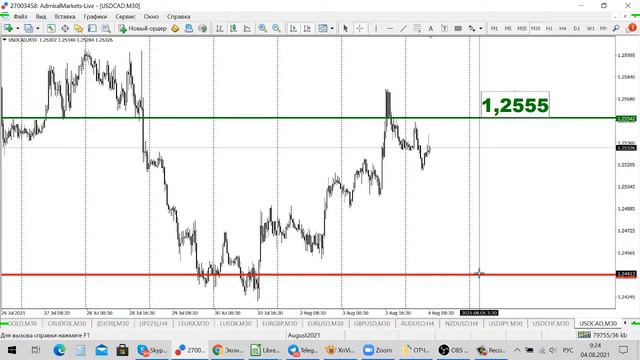
Task: Switch to candlestick chart mode
Action: pyautogui.click(x=233, y=28)
